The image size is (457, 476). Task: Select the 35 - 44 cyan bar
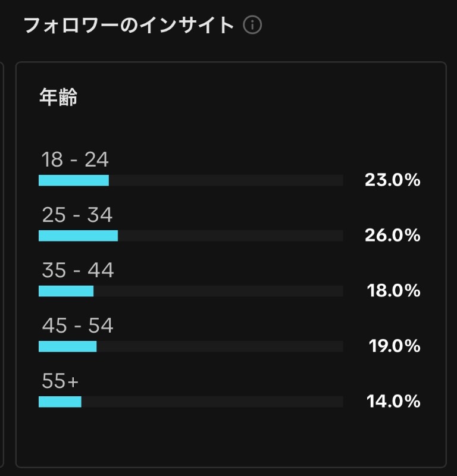[66, 291]
